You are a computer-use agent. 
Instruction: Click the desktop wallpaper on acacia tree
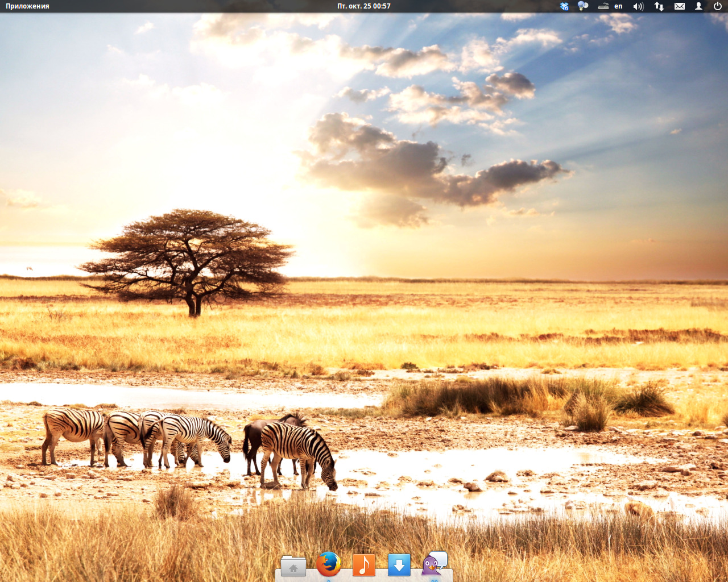[188, 256]
